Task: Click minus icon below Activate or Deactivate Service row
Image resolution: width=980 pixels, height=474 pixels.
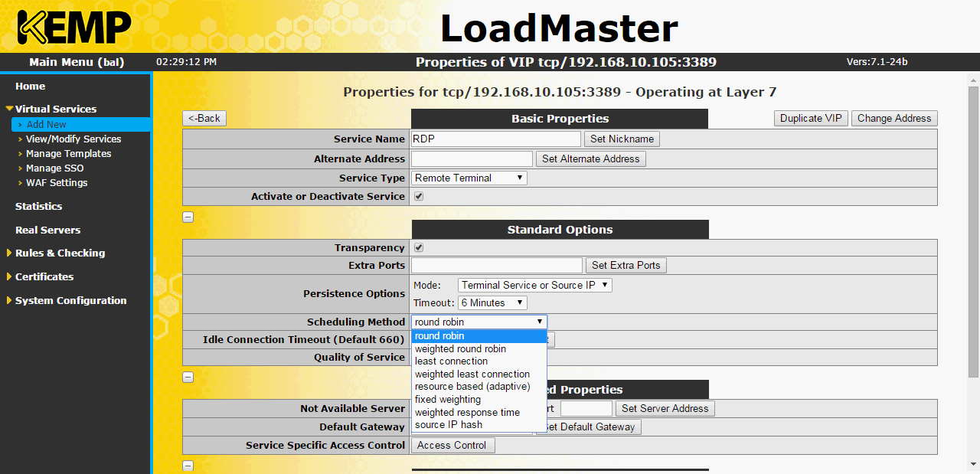Action: coord(188,217)
